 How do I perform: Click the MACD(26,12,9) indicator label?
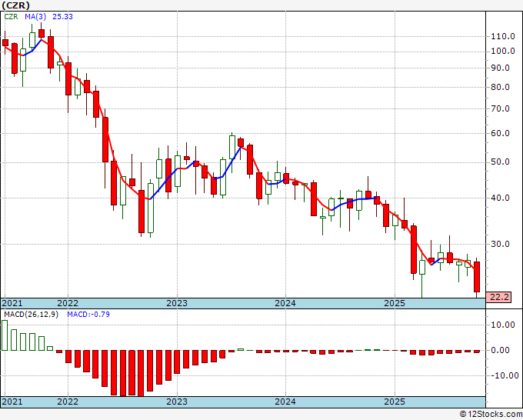coord(31,315)
